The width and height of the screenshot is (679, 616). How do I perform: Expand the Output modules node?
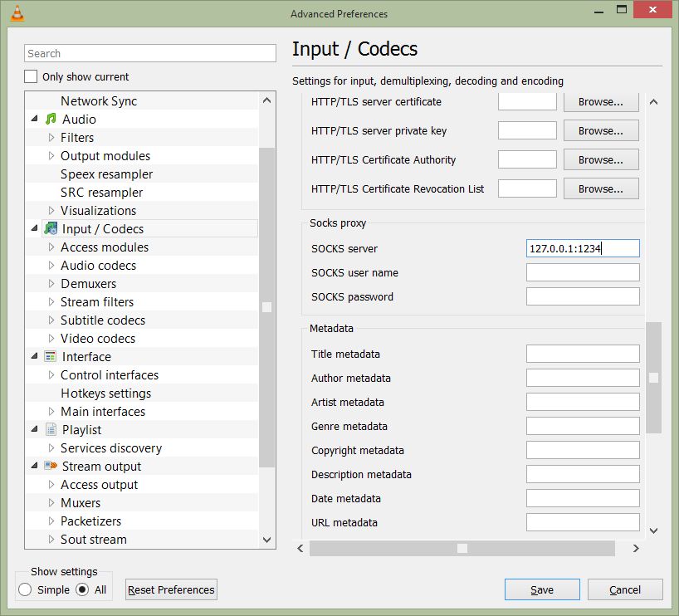pos(51,155)
